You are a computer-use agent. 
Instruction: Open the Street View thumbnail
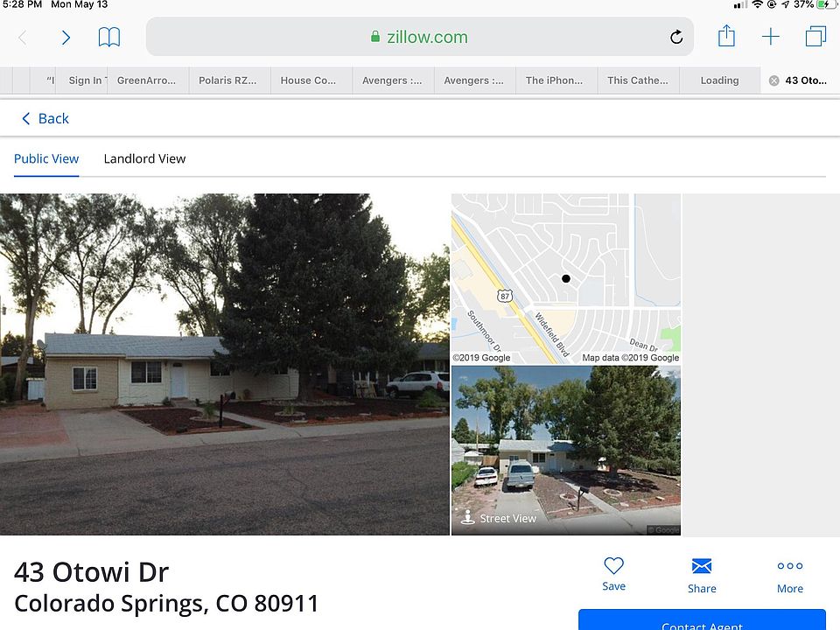tap(566, 451)
